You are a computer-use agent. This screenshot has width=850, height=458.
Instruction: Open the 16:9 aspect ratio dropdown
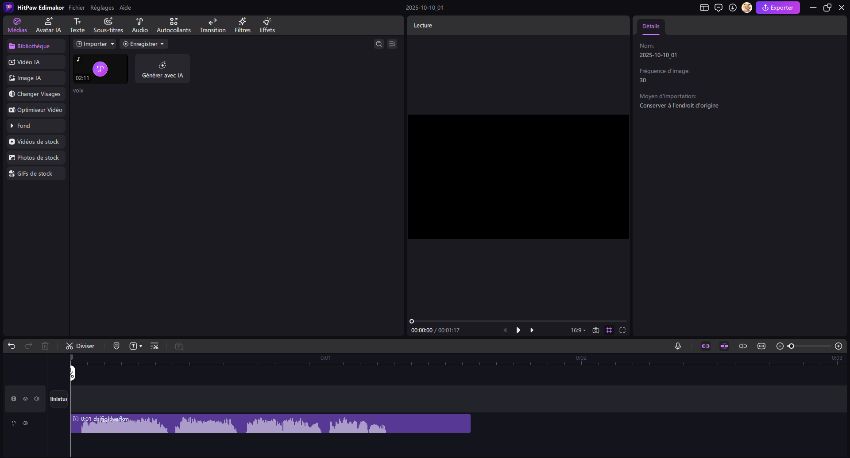coord(578,330)
